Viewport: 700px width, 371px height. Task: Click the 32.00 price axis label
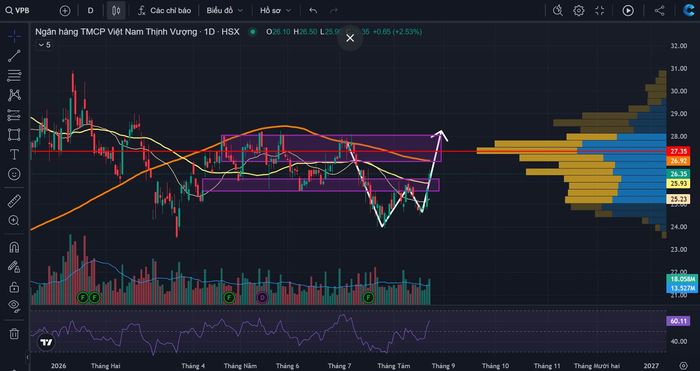pos(678,46)
